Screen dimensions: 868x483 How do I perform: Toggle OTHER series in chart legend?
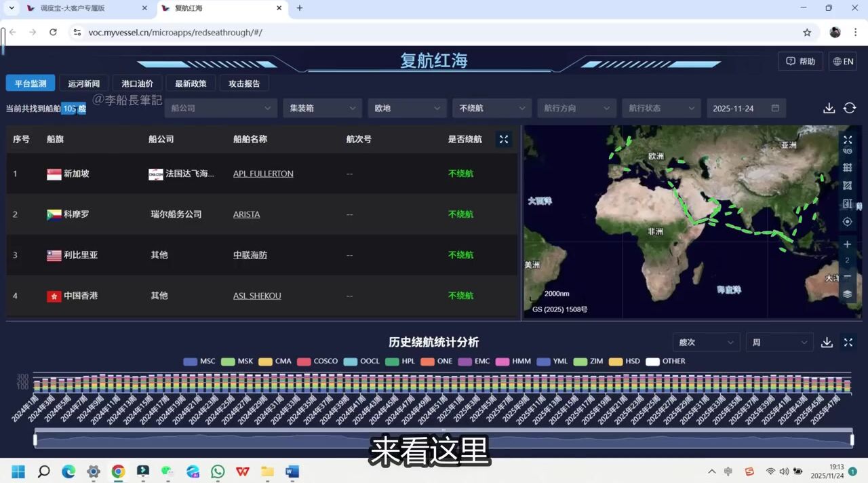tap(665, 362)
